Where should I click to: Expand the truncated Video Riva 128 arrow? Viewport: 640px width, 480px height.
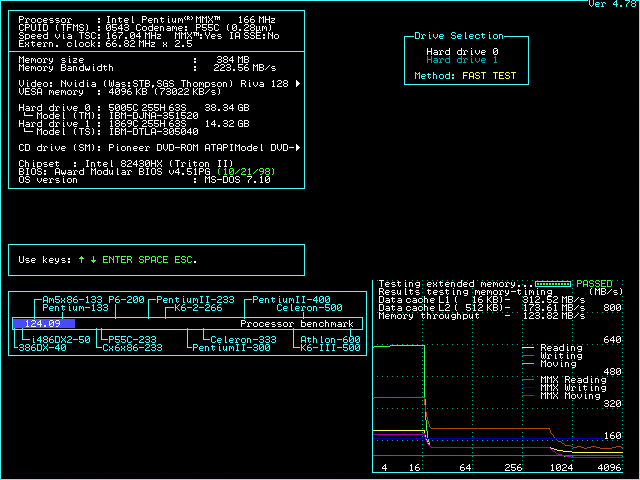coord(298,84)
